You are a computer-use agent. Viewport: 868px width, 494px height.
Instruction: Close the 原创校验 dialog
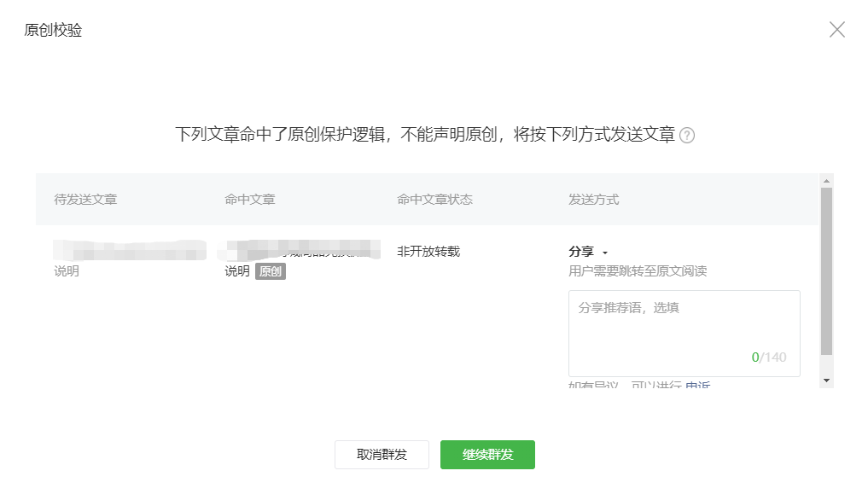[837, 30]
